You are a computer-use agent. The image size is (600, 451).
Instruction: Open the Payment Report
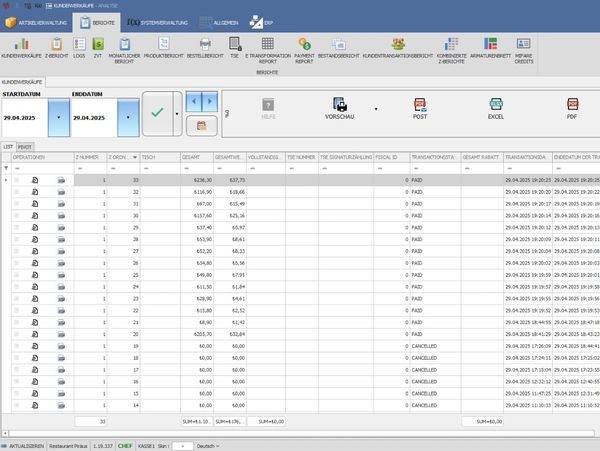(304, 47)
